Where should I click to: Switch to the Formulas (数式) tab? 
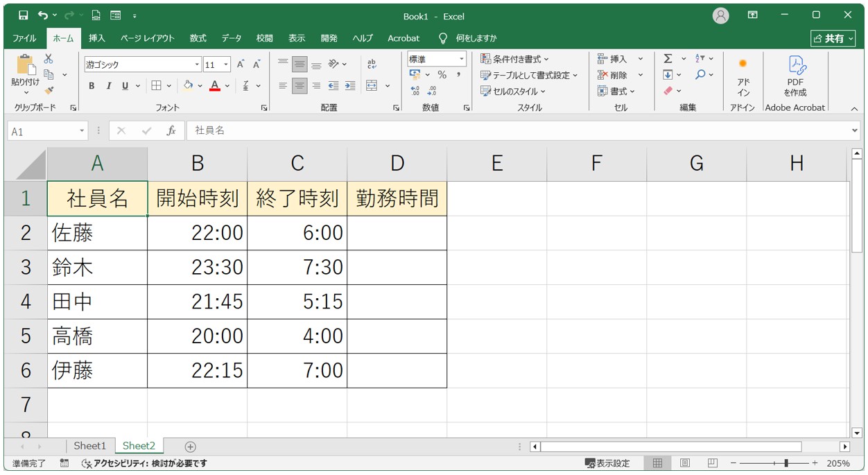198,38
